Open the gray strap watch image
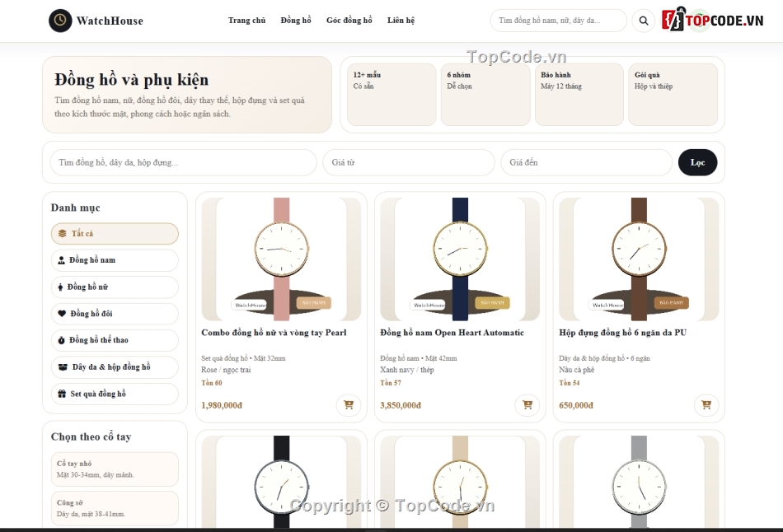This screenshot has height=532, width=783. click(639, 482)
